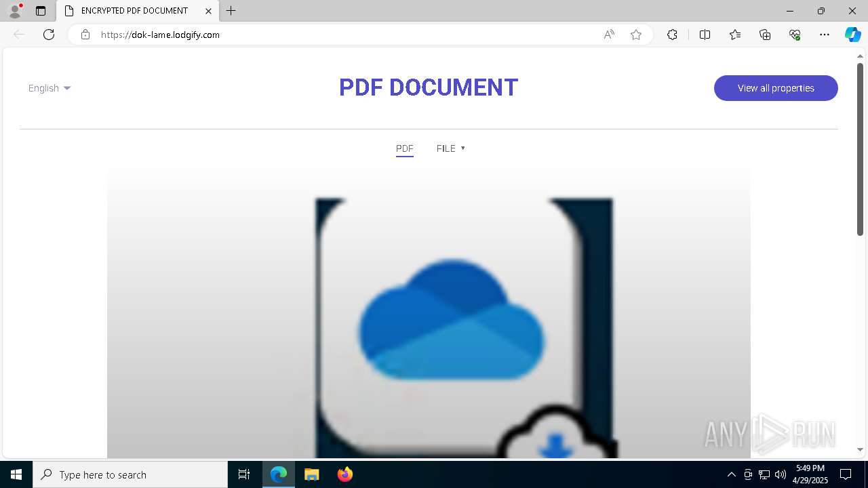The width and height of the screenshot is (868, 488).
Task: Launch Copilot sidebar
Action: tap(852, 35)
